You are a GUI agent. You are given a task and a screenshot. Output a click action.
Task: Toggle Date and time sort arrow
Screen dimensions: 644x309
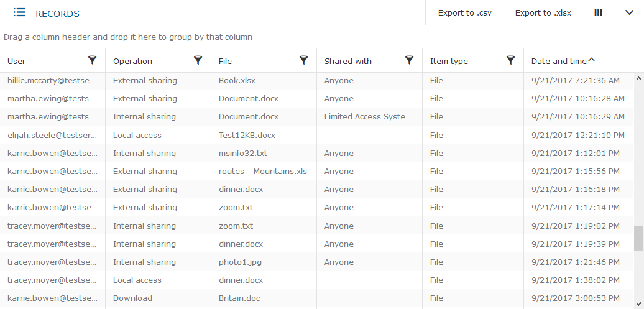point(591,60)
